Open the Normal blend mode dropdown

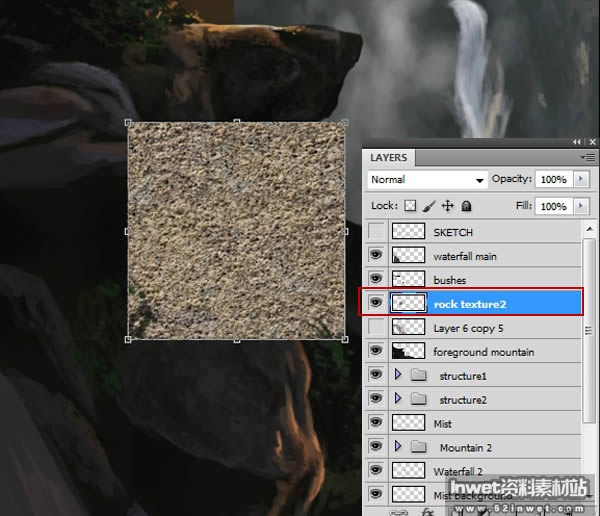427,180
